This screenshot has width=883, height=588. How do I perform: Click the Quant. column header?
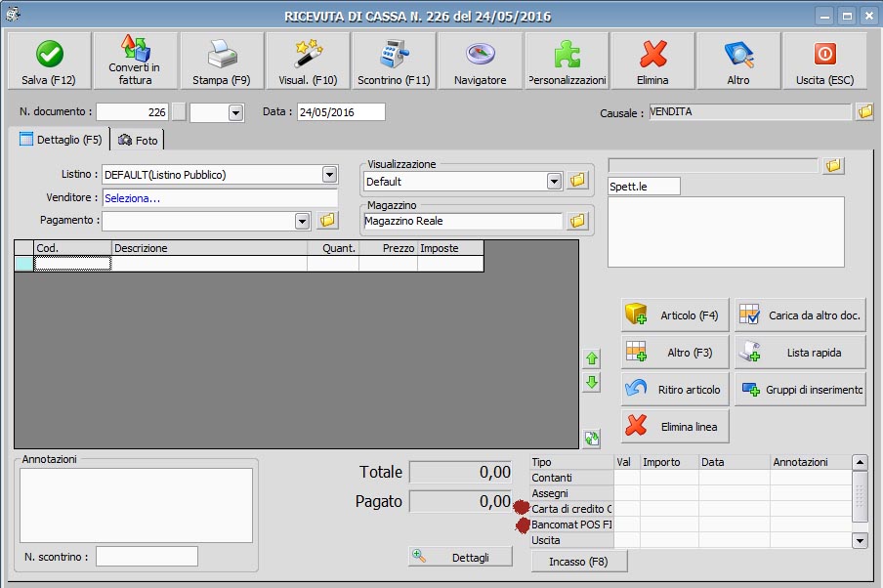tap(333, 248)
